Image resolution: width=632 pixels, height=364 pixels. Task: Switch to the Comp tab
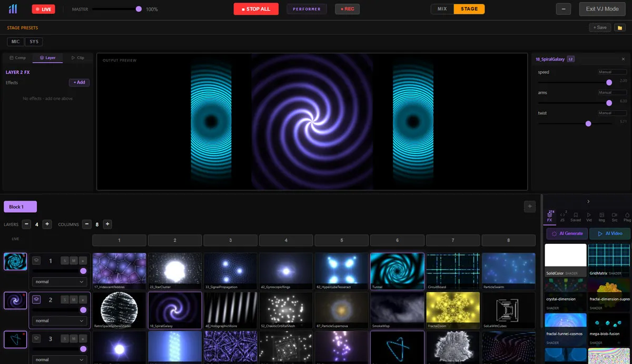point(17,58)
